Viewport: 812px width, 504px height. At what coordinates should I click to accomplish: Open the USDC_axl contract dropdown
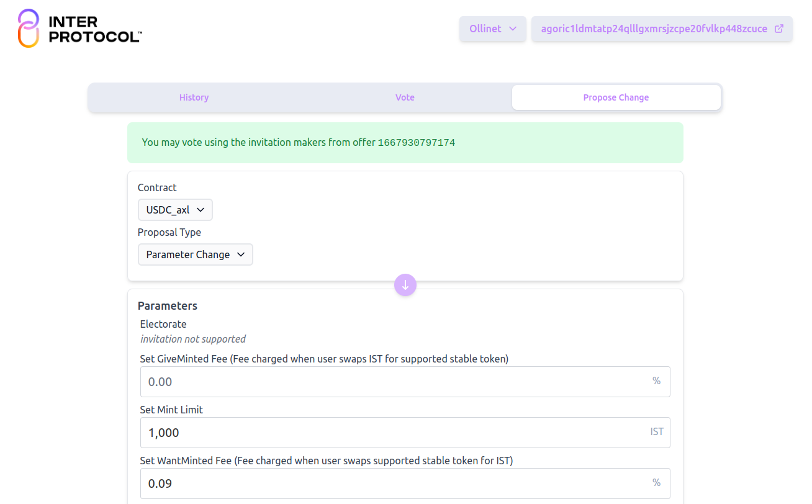[x=175, y=210]
